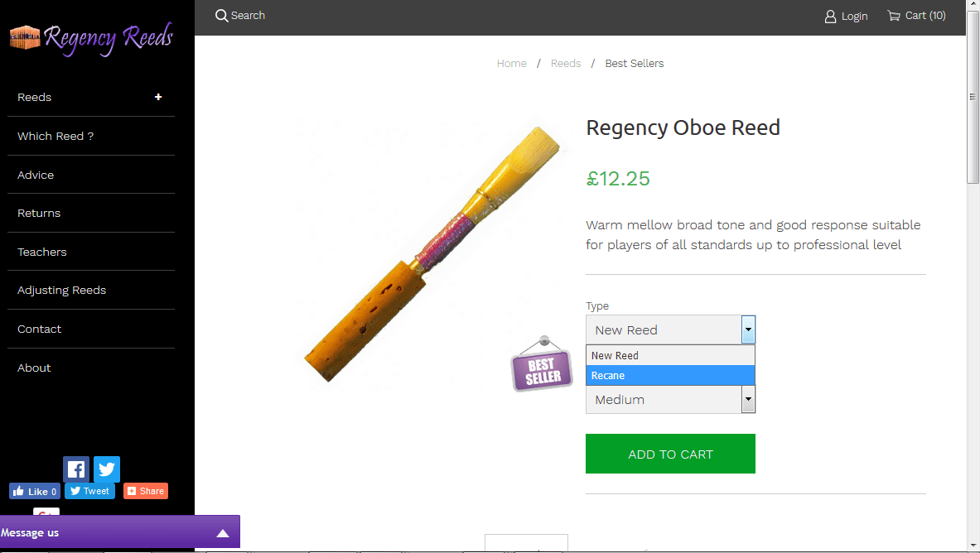
Task: Open the Twitter bird icon
Action: click(107, 469)
